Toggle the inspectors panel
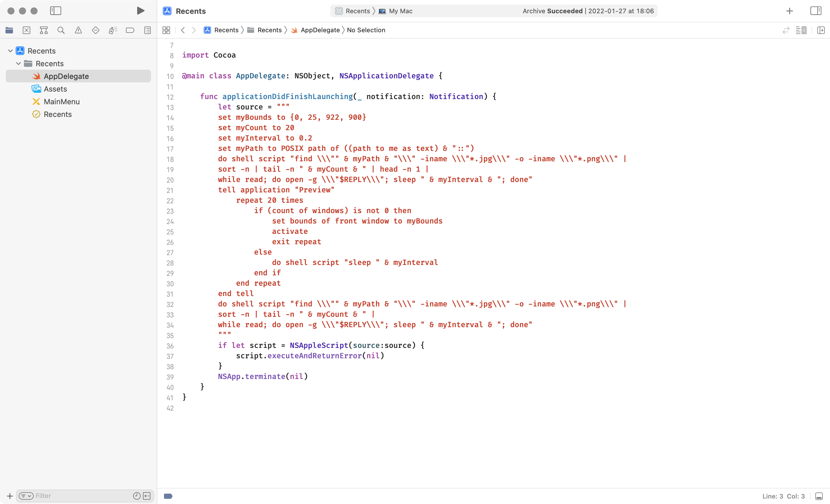Screen dimensions: 830x504 [816, 11]
